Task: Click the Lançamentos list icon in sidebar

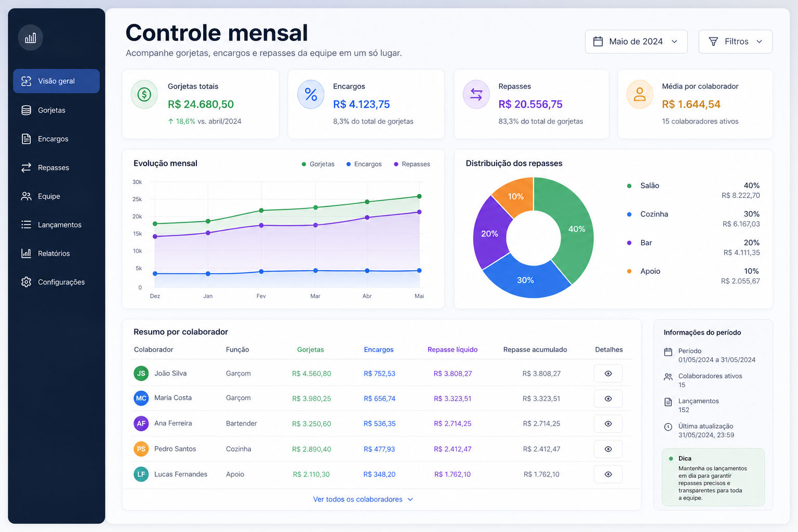Action: point(26,224)
